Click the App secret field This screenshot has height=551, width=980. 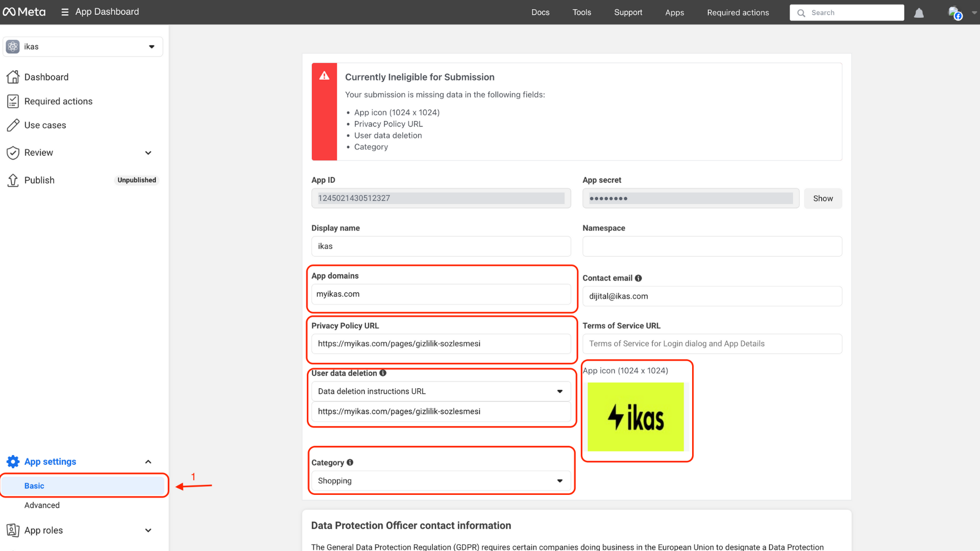click(691, 198)
